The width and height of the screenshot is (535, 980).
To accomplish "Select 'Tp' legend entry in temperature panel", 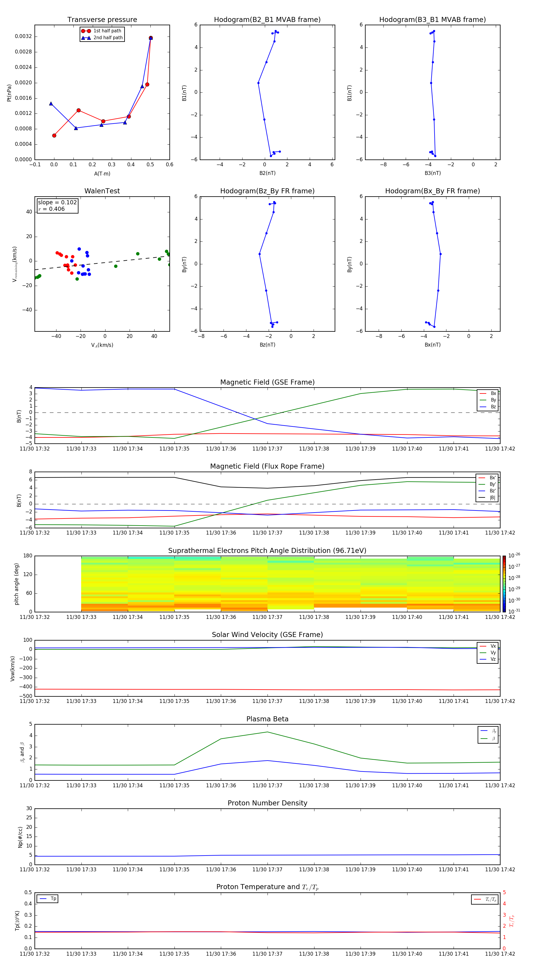I will [x=47, y=899].
